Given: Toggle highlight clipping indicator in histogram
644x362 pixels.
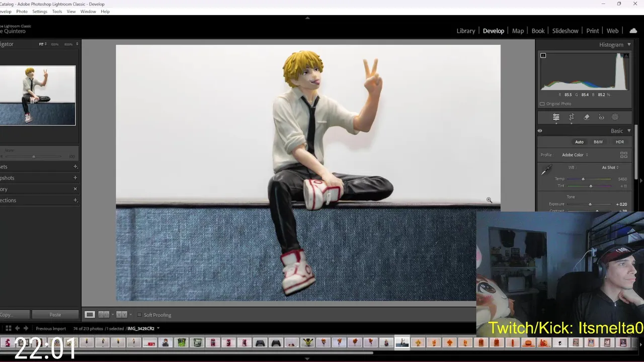Looking at the screenshot, I should [x=626, y=55].
